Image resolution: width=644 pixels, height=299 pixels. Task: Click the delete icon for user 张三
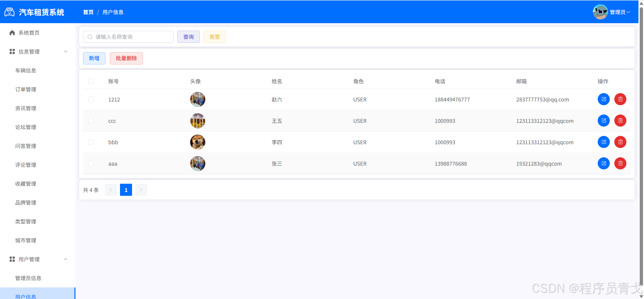pos(620,163)
